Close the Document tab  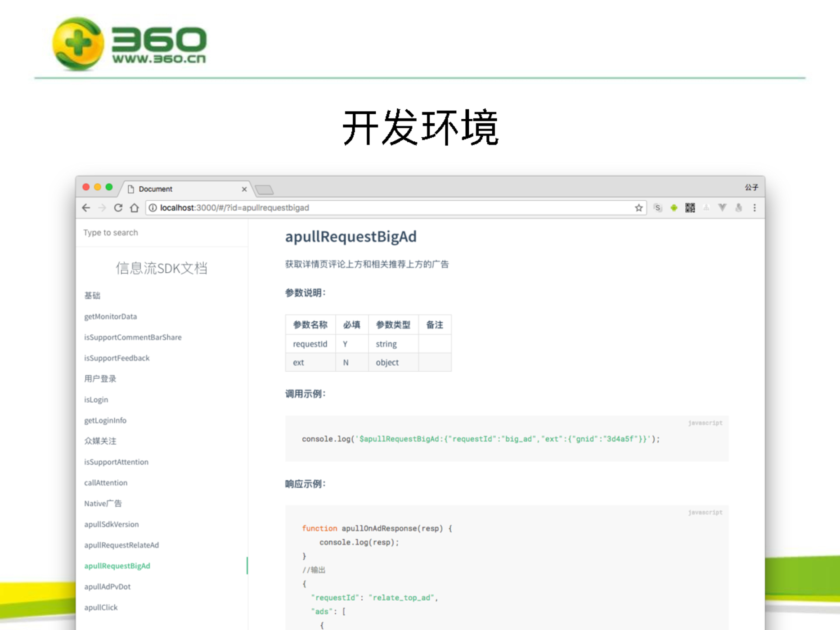coord(244,189)
